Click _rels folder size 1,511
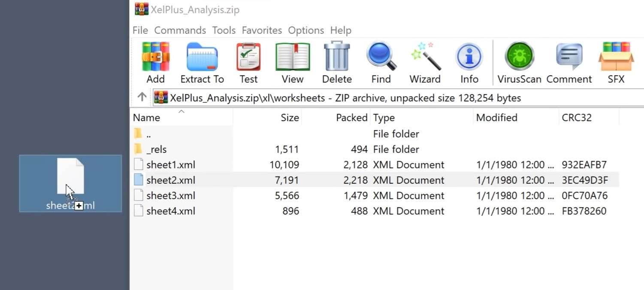The width and height of the screenshot is (644, 290). coord(287,149)
